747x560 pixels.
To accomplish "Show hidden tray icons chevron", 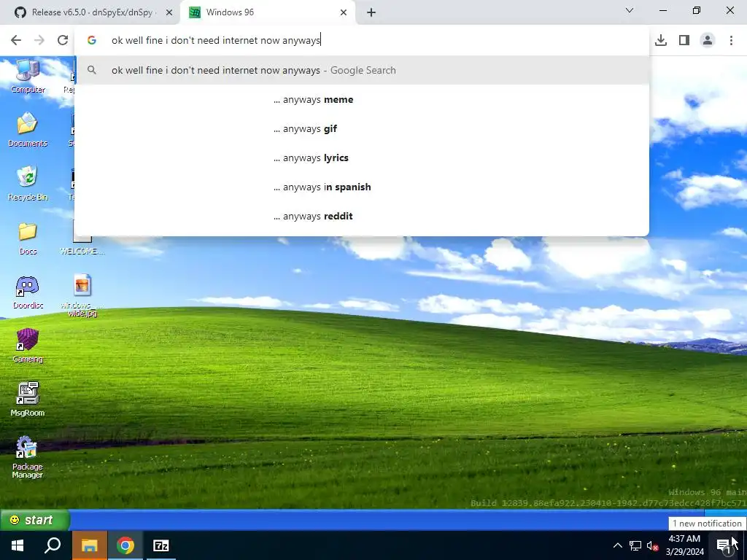I will click(617, 545).
